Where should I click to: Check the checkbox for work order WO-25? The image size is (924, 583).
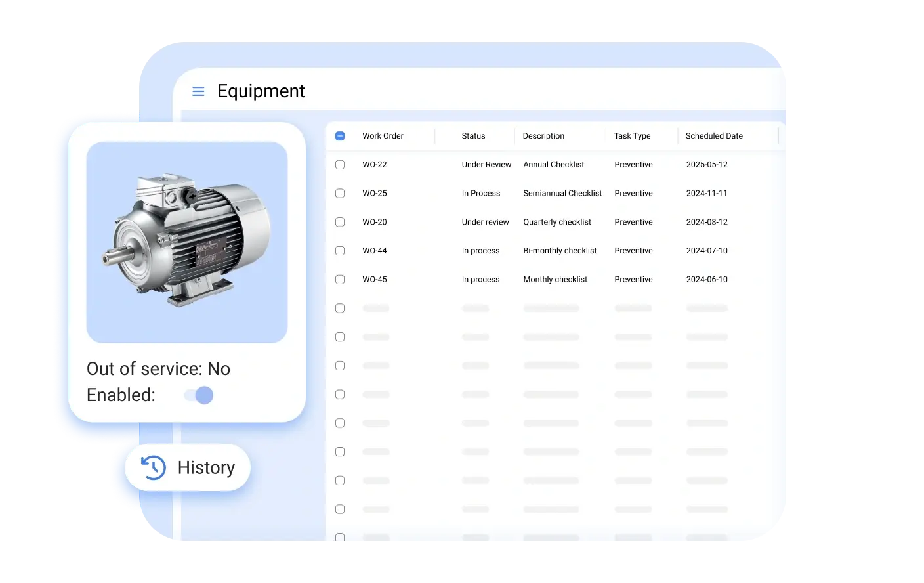[x=339, y=193]
